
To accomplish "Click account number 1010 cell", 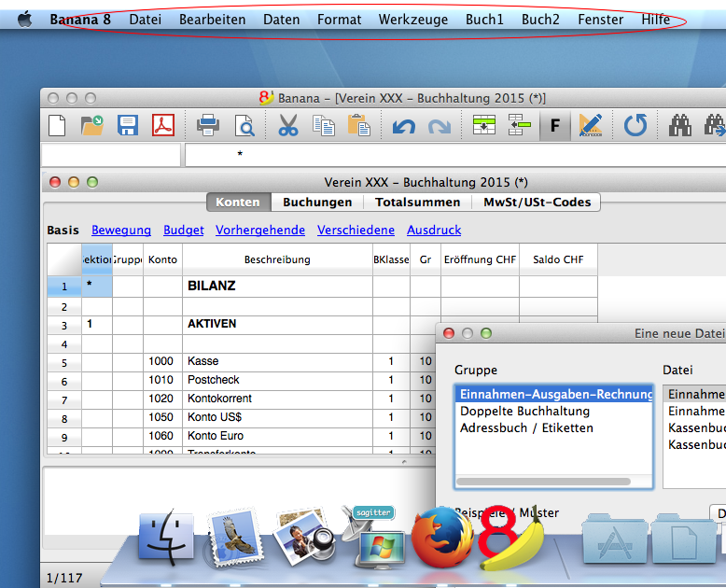I will pyautogui.click(x=162, y=380).
